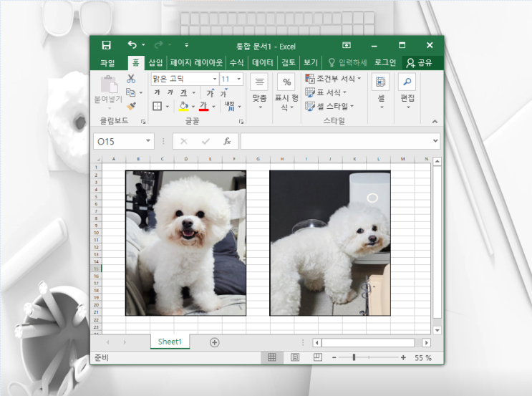Add a new sheet with plus icon
Viewport: 532px width, 396px height.
tap(214, 342)
